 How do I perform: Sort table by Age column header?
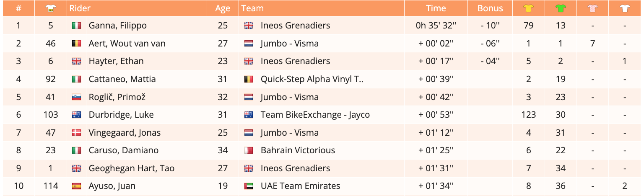tap(222, 8)
